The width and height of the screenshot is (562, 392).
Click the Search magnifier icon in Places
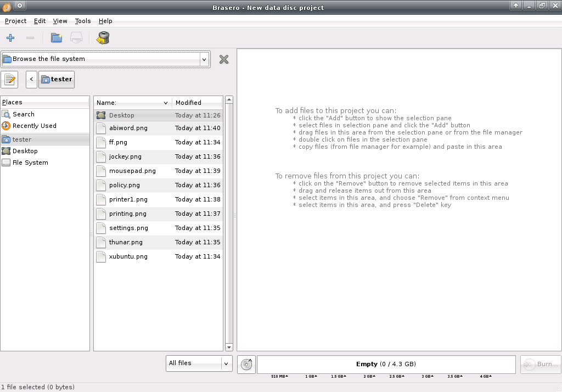click(6, 114)
